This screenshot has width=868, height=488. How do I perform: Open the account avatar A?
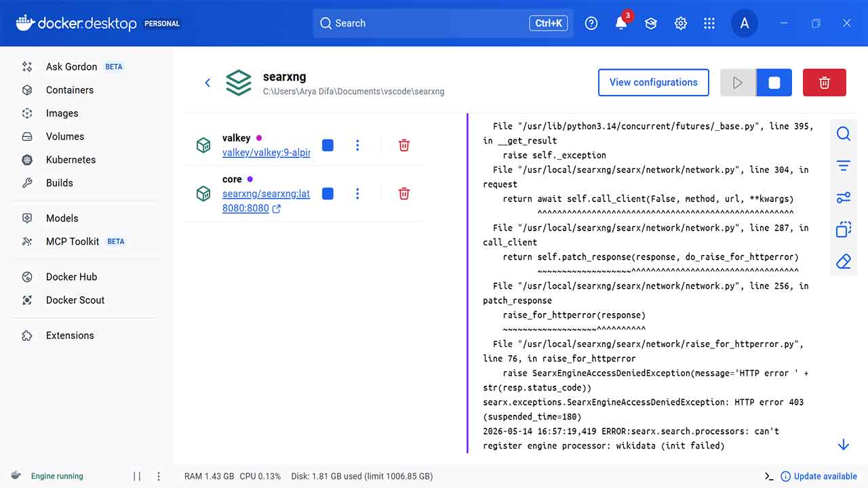pos(744,23)
